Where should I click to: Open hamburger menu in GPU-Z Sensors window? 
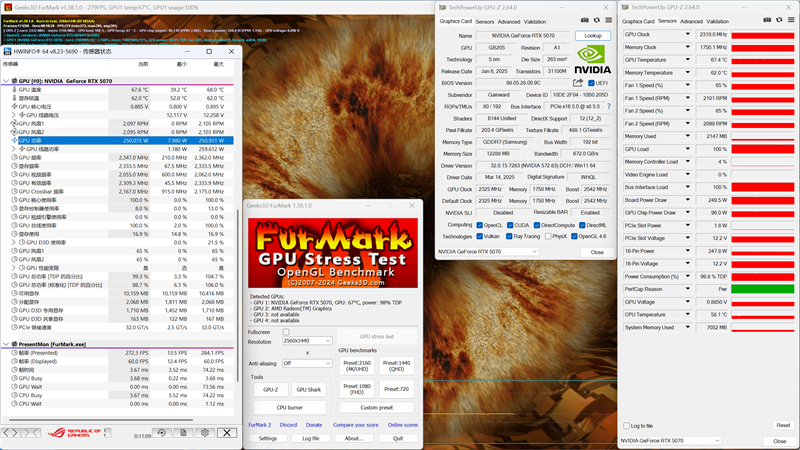coord(791,20)
